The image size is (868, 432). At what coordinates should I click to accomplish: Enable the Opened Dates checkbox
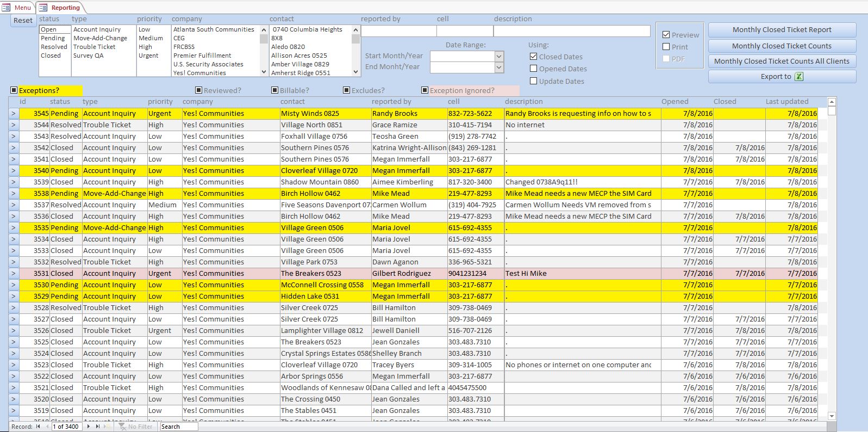coord(534,69)
